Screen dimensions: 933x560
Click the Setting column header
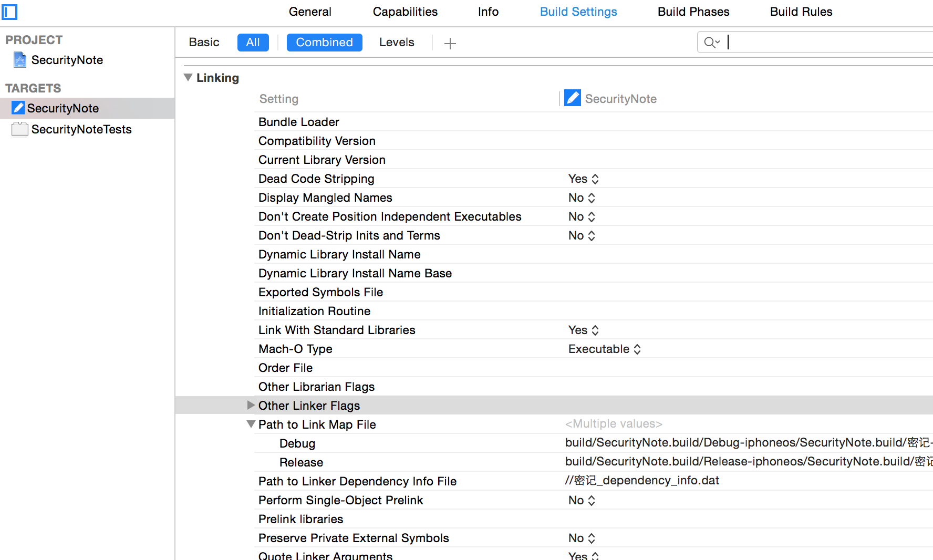coord(278,99)
